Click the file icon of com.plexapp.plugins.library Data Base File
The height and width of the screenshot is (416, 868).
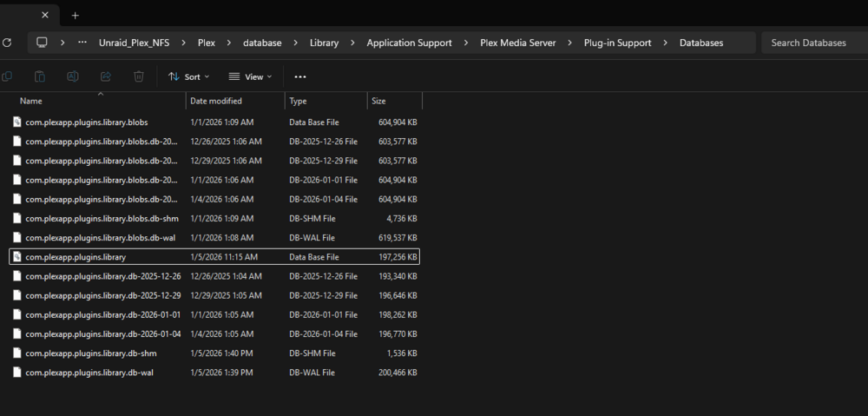[x=17, y=257]
